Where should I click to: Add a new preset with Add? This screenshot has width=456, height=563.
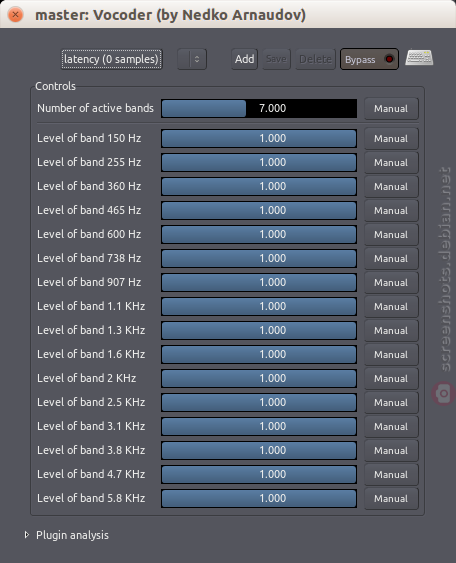click(x=245, y=59)
